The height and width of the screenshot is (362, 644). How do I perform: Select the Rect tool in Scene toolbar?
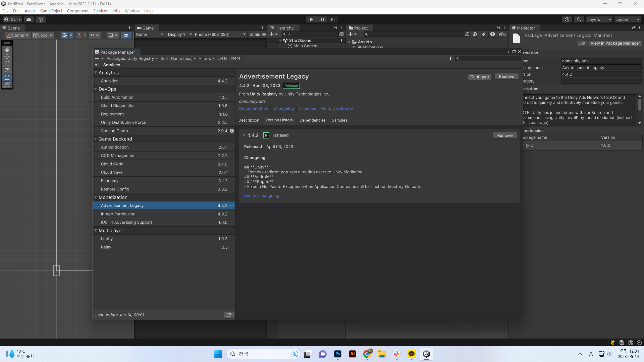click(x=7, y=78)
